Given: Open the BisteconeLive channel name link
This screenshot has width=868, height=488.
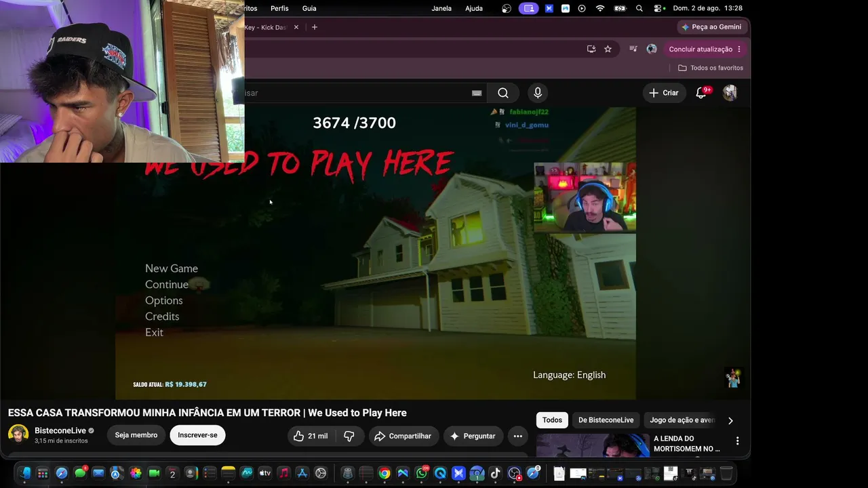Looking at the screenshot, I should [60, 430].
